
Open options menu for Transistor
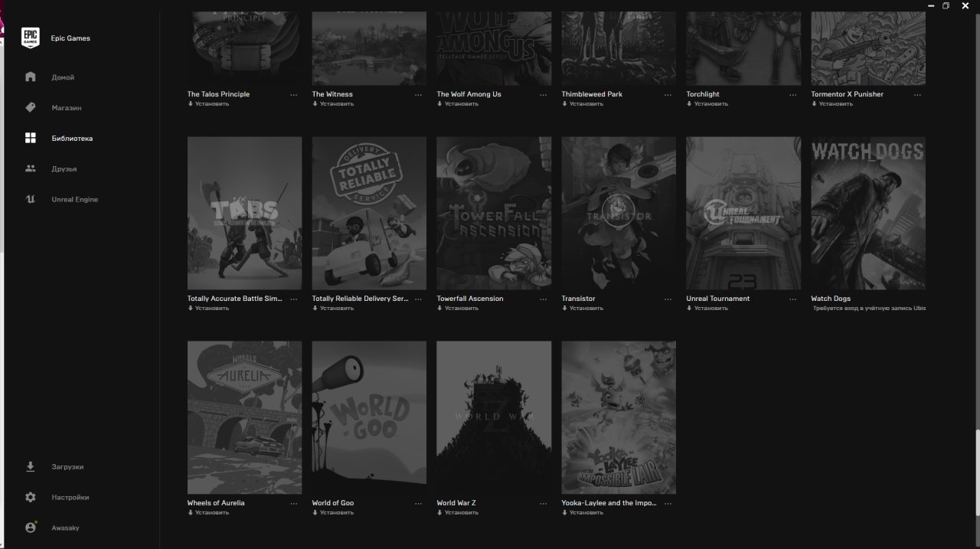[x=668, y=299]
